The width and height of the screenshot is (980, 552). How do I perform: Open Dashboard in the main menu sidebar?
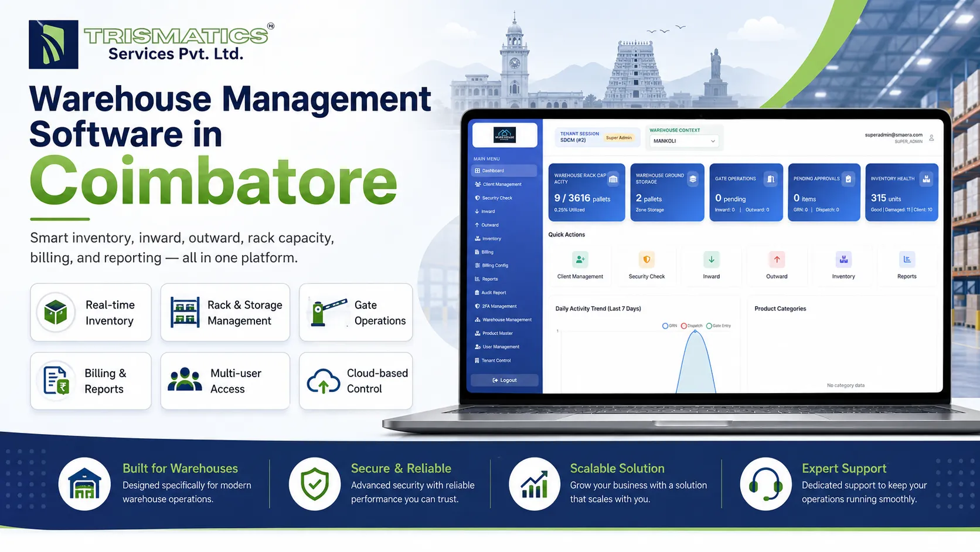coord(503,171)
